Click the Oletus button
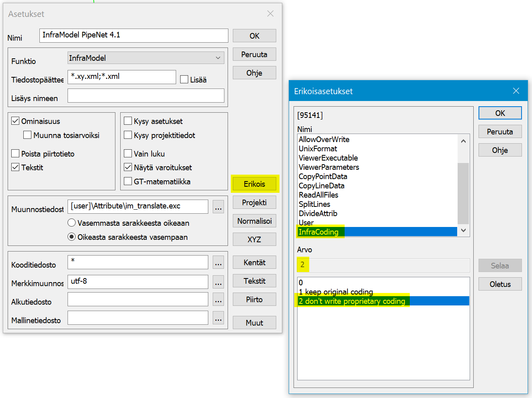 (500, 284)
